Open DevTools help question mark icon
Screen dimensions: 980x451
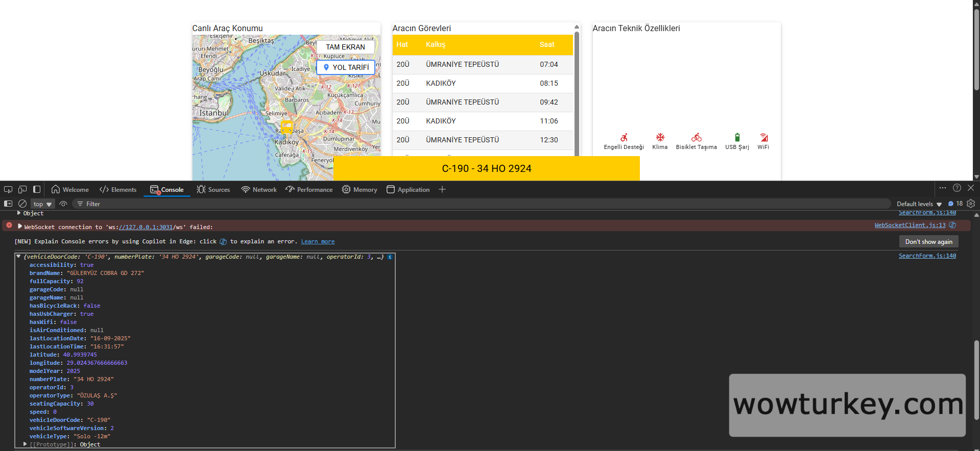pos(957,188)
